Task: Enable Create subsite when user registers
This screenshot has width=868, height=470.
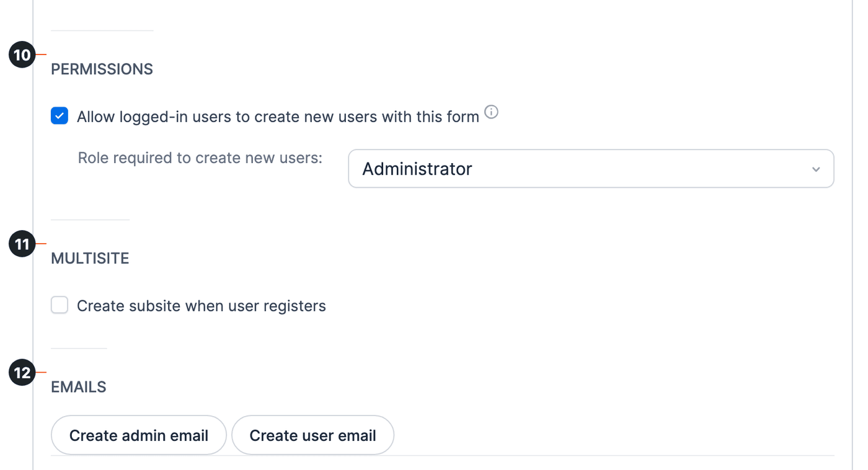Action: [60, 305]
